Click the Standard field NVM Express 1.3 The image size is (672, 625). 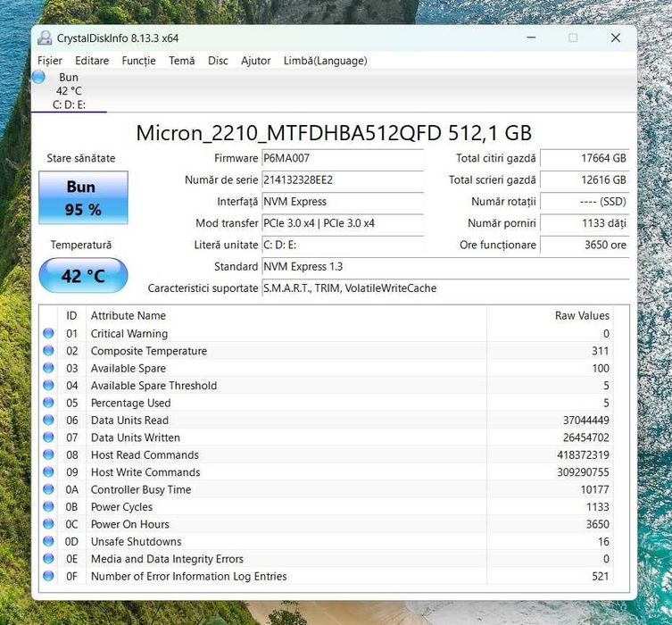click(445, 267)
